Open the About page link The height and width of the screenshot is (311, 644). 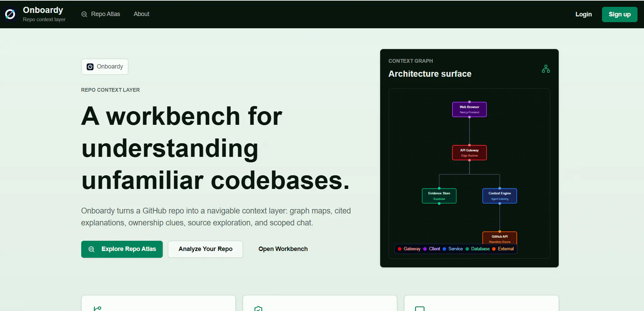click(141, 14)
